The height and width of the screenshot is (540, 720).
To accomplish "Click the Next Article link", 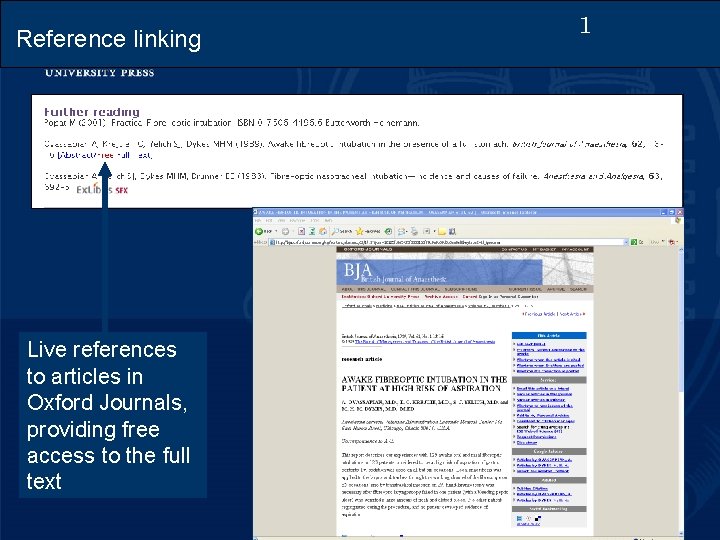I will point(572,314).
